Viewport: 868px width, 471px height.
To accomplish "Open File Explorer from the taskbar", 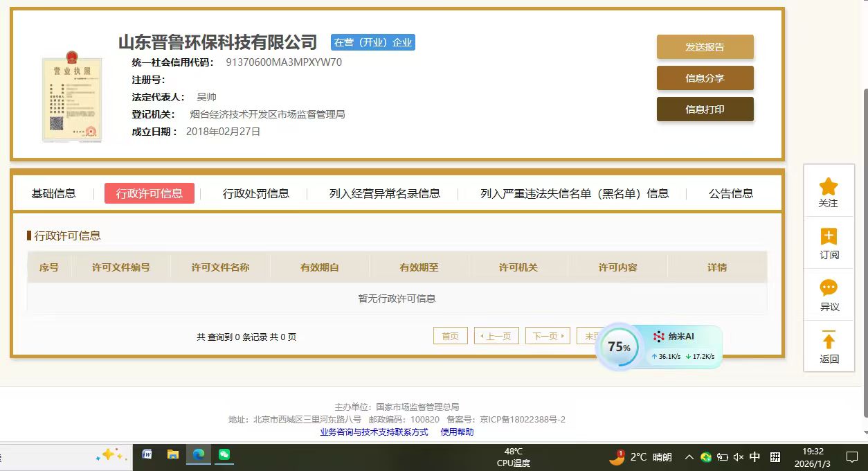I will pos(173,455).
